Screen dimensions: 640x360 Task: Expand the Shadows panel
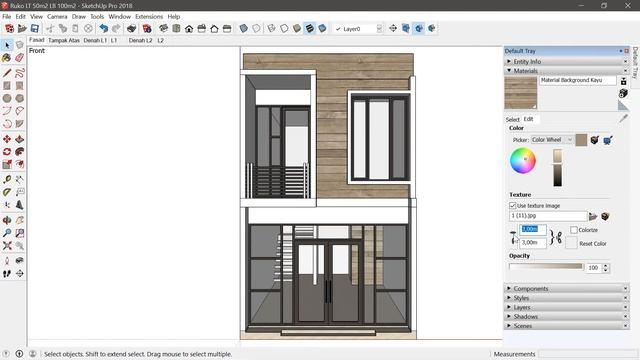509,316
